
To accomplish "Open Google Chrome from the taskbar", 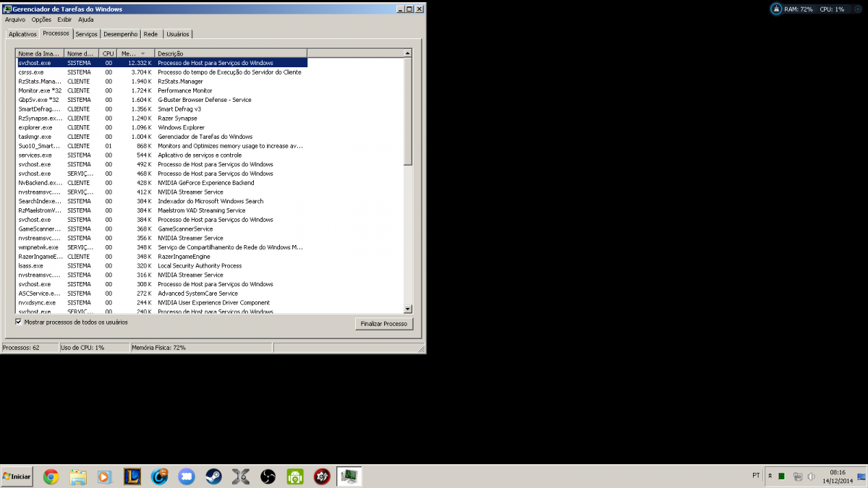I will pyautogui.click(x=51, y=476).
